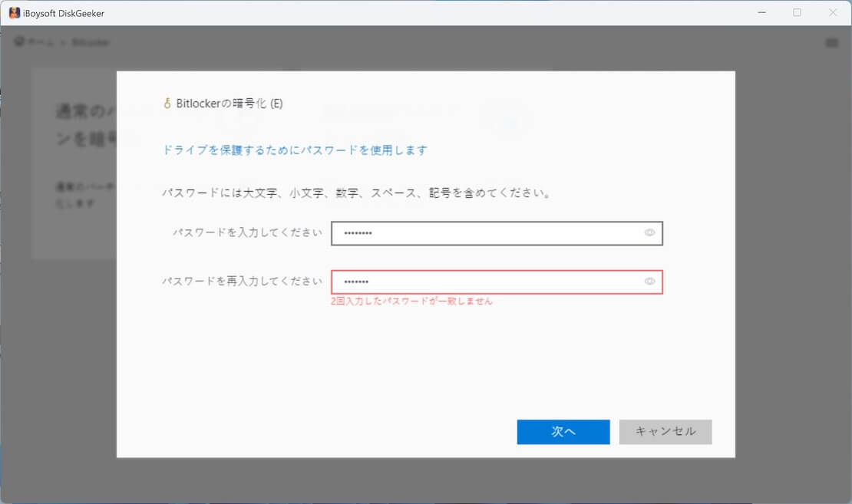Show password via first field's eye icon
Image resolution: width=852 pixels, height=504 pixels.
[649, 232]
